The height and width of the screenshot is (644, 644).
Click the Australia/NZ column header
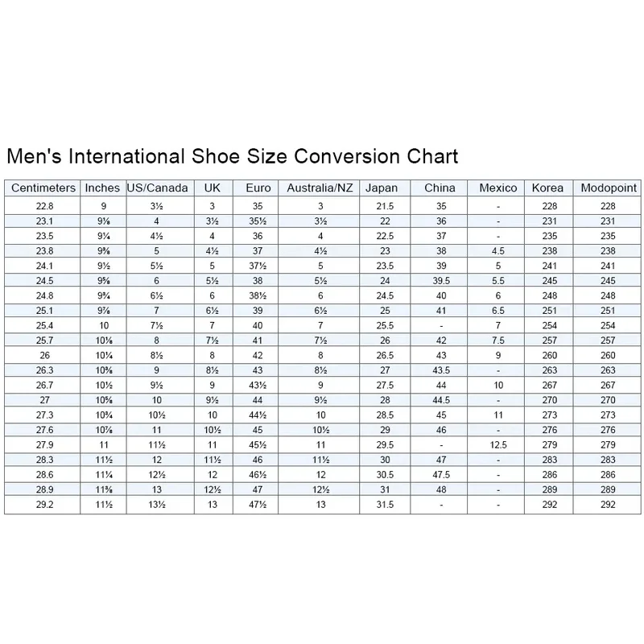click(x=320, y=188)
